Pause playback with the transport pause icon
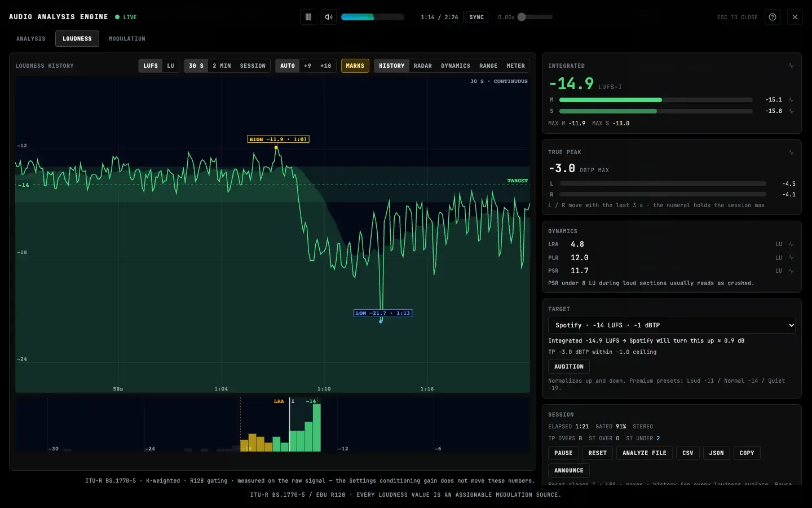The height and width of the screenshot is (508, 812). 308,17
